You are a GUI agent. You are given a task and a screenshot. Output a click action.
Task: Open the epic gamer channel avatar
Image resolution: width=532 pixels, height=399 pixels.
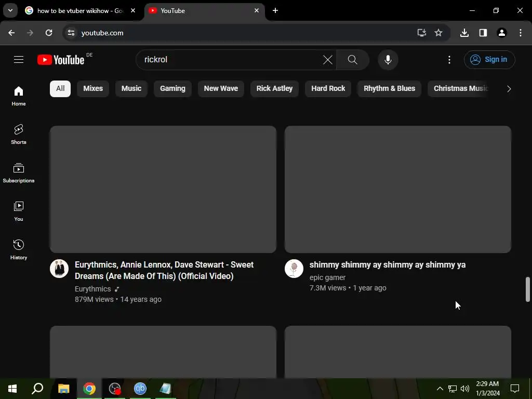tap(294, 269)
